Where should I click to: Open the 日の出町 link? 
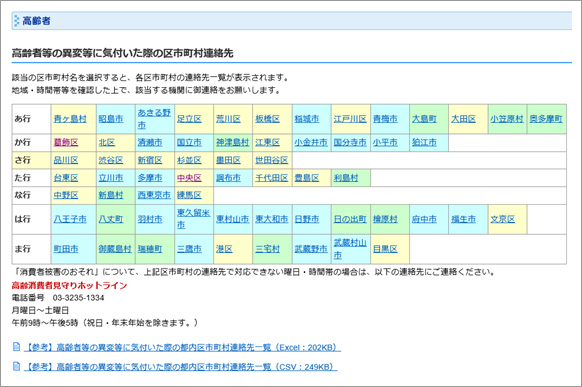(350, 219)
